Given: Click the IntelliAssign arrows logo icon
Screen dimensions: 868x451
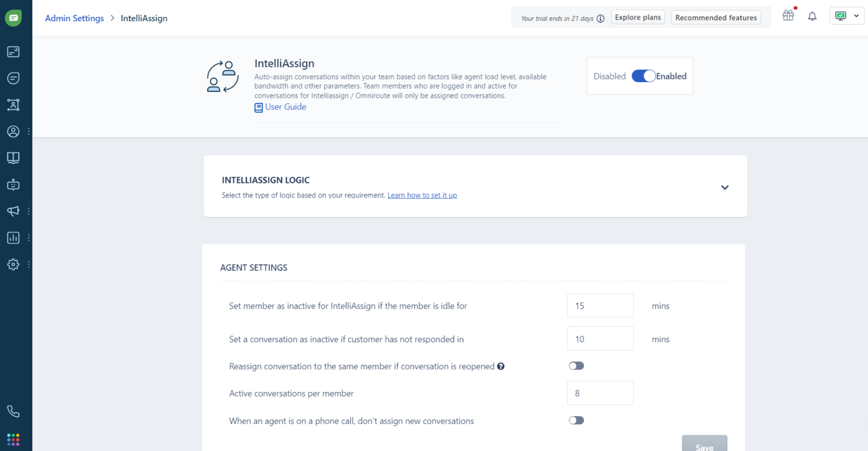Looking at the screenshot, I should (x=223, y=76).
